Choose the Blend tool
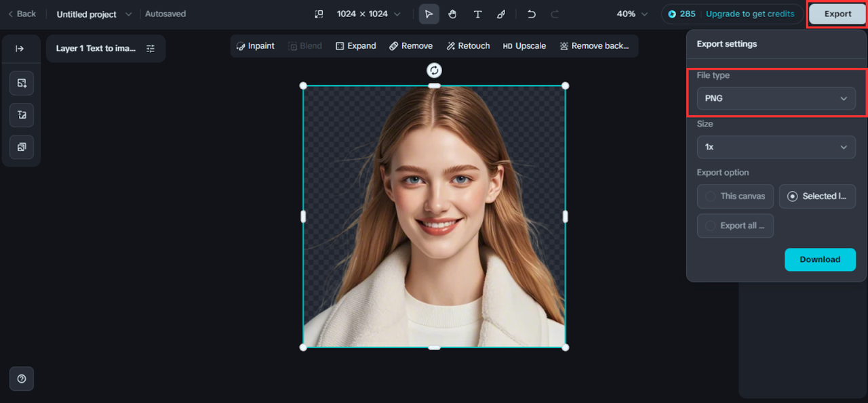 coord(305,46)
